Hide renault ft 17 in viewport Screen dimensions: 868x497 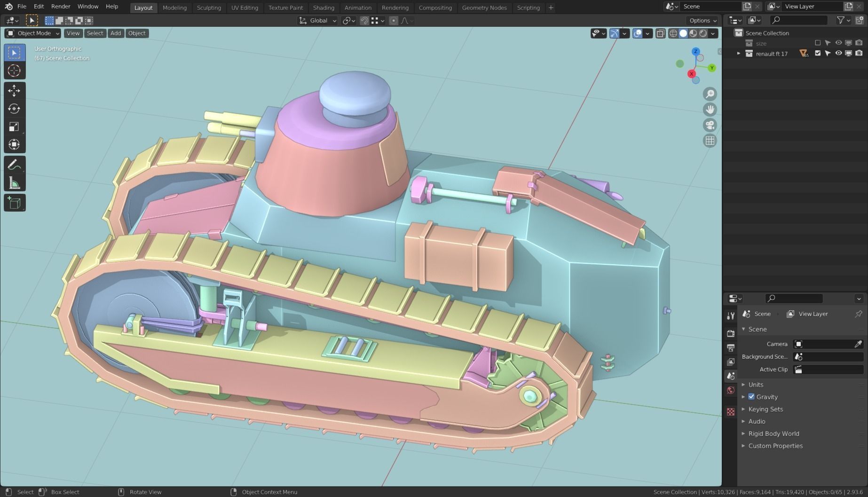click(838, 53)
